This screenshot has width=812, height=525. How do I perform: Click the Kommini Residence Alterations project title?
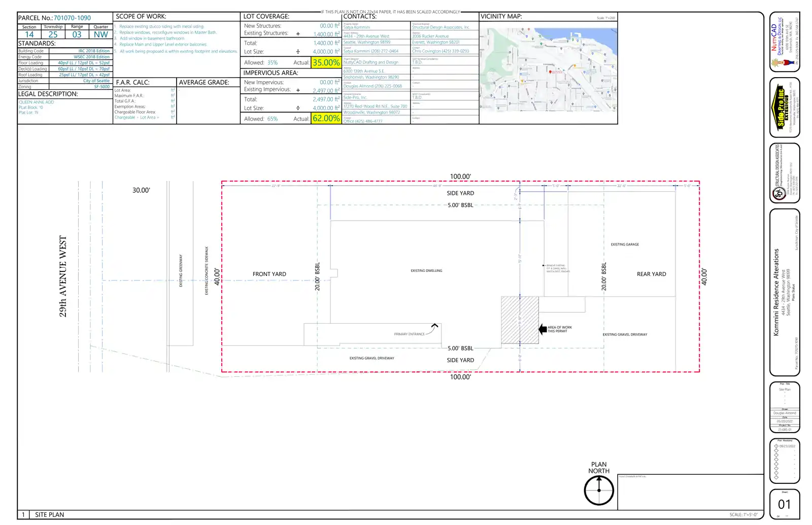(x=776, y=292)
